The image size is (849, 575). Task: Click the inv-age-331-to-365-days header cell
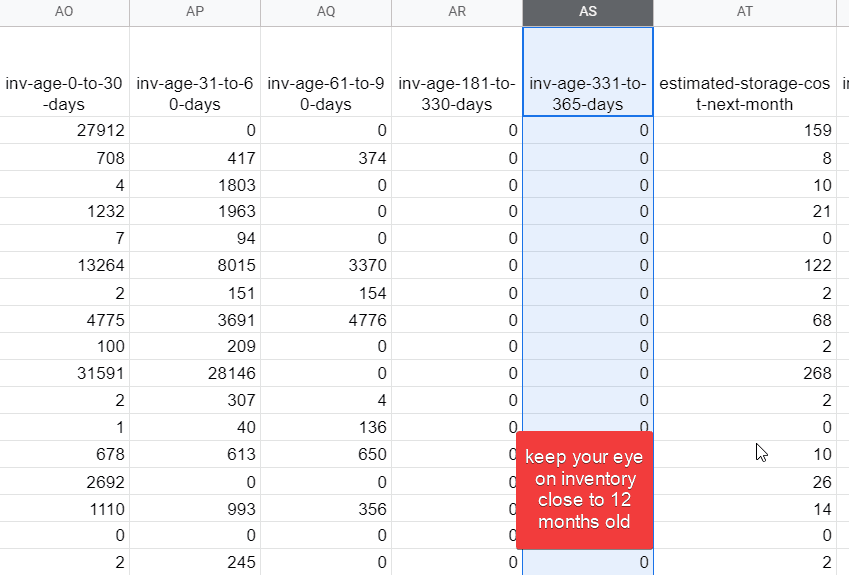point(588,93)
